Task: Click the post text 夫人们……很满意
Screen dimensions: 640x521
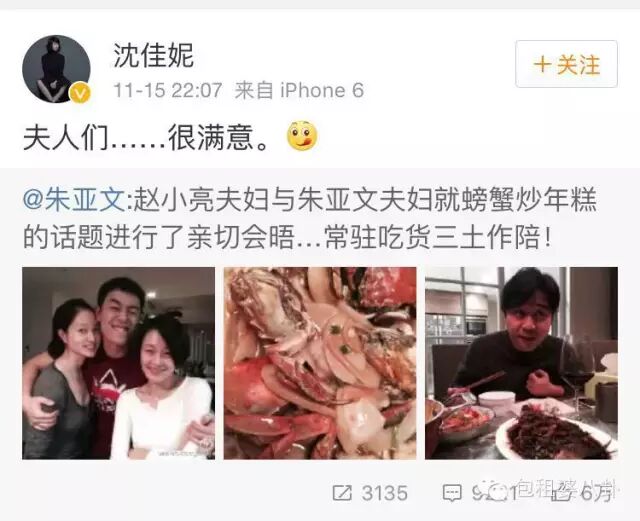Action: 146,138
